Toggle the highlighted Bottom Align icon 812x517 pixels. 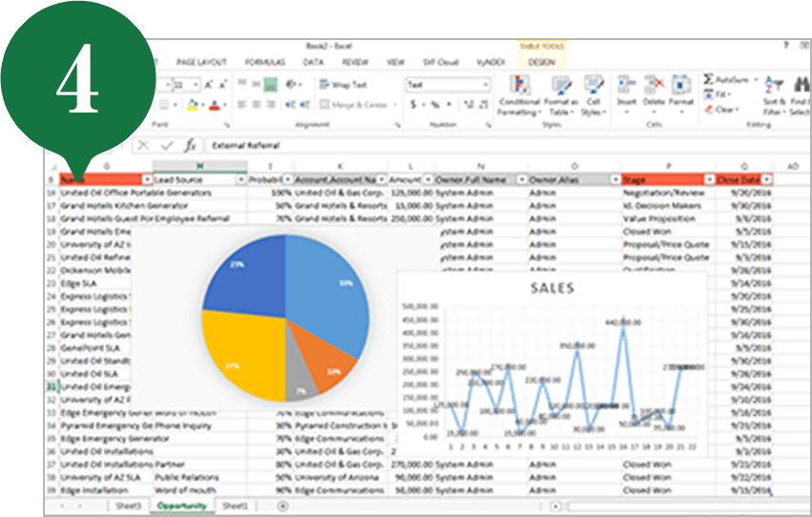270,84
